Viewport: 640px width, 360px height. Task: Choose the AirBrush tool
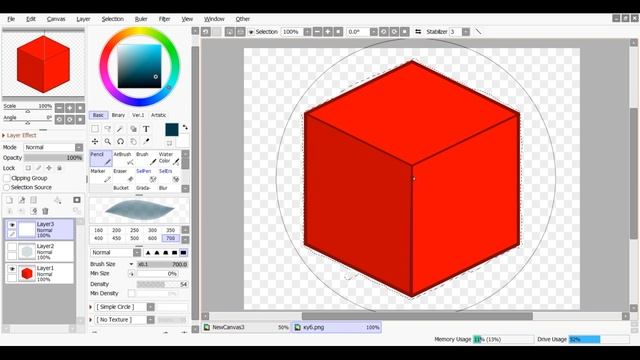point(123,158)
